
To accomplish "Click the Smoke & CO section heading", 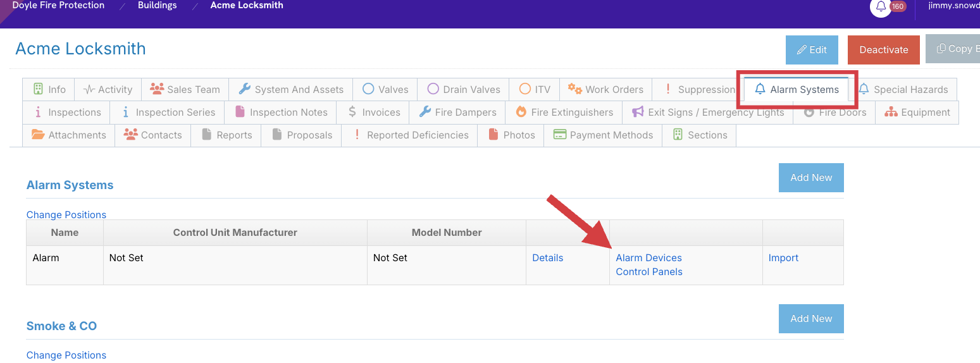I will pyautogui.click(x=61, y=326).
